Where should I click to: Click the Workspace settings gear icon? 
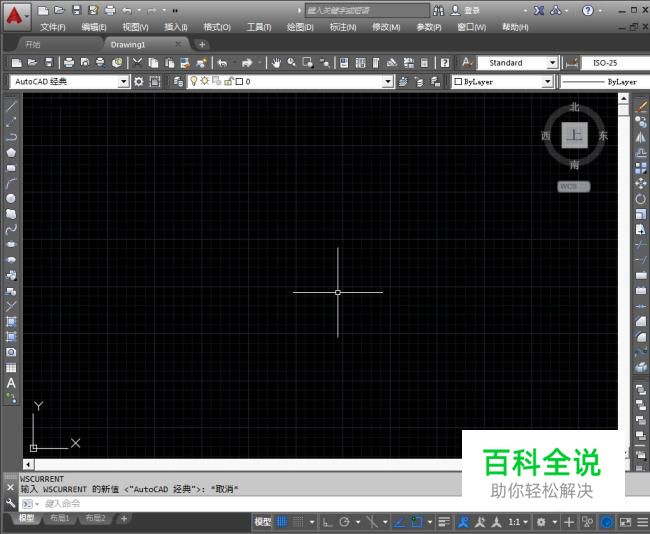coord(138,82)
